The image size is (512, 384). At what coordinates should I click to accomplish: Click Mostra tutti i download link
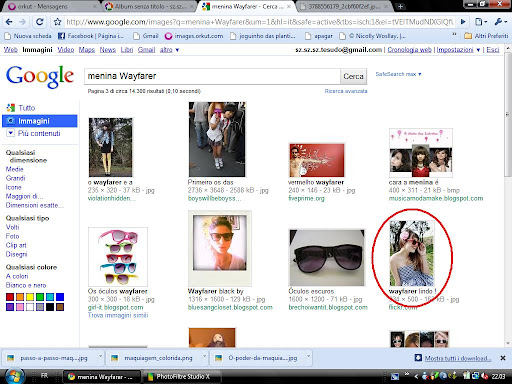click(x=458, y=358)
